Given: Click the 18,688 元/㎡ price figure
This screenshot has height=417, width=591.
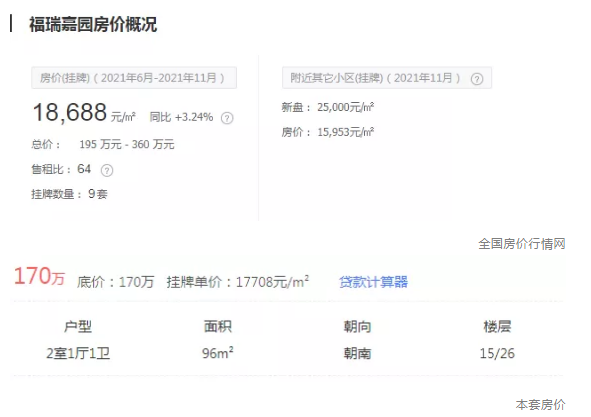Looking at the screenshot, I should tap(84, 113).
